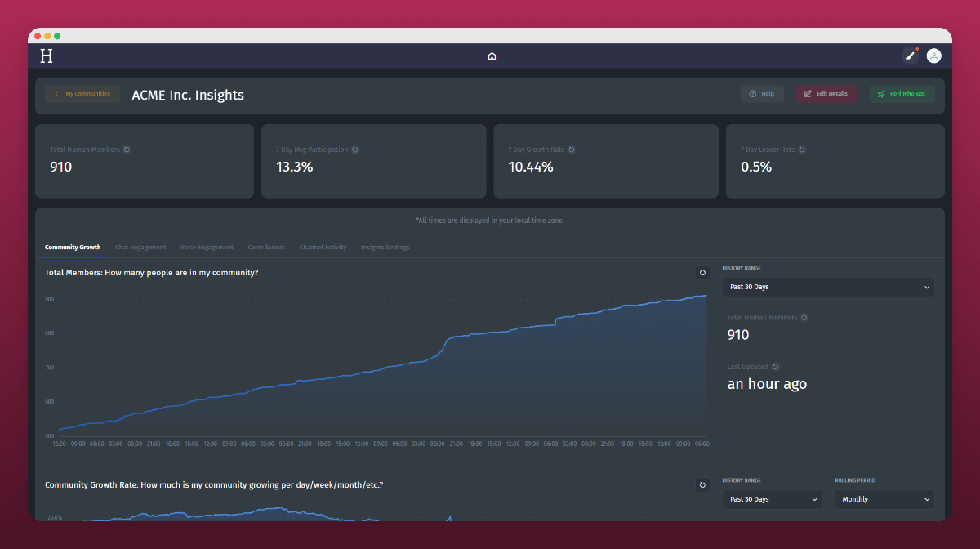Click refresh icon beside 7 Day Growth Rate
The width and height of the screenshot is (980, 549).
point(571,150)
